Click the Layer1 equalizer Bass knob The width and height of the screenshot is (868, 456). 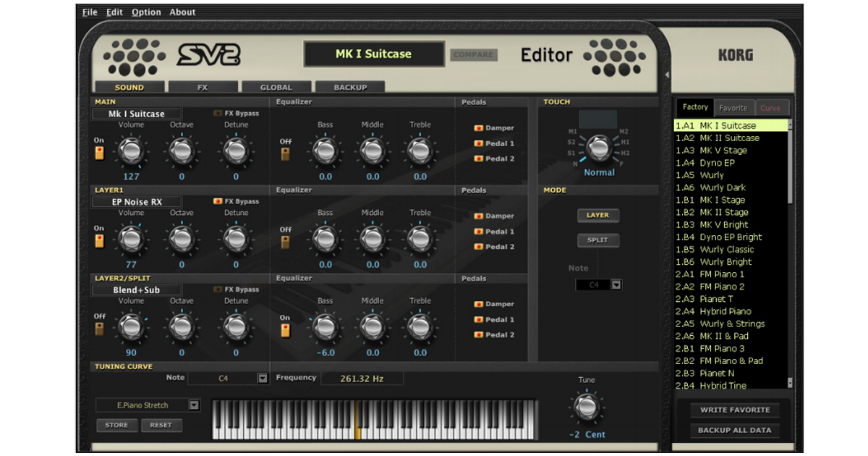coord(325,239)
